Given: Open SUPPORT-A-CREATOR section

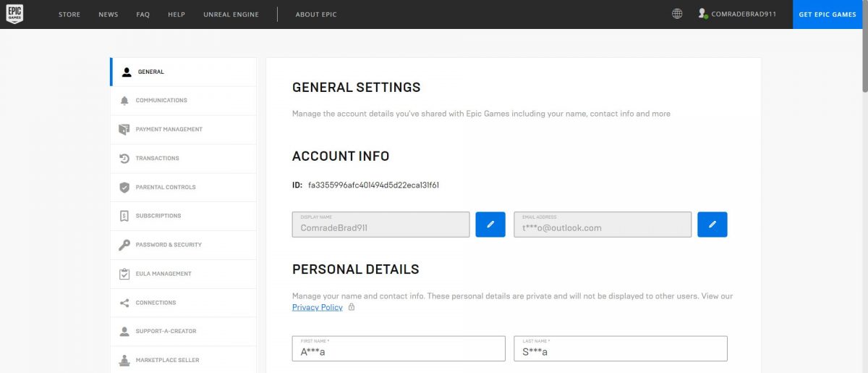Looking at the screenshot, I should (183, 331).
